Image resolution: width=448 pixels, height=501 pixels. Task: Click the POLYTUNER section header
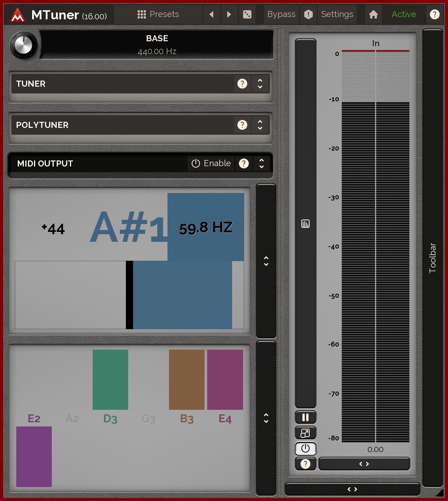point(140,125)
